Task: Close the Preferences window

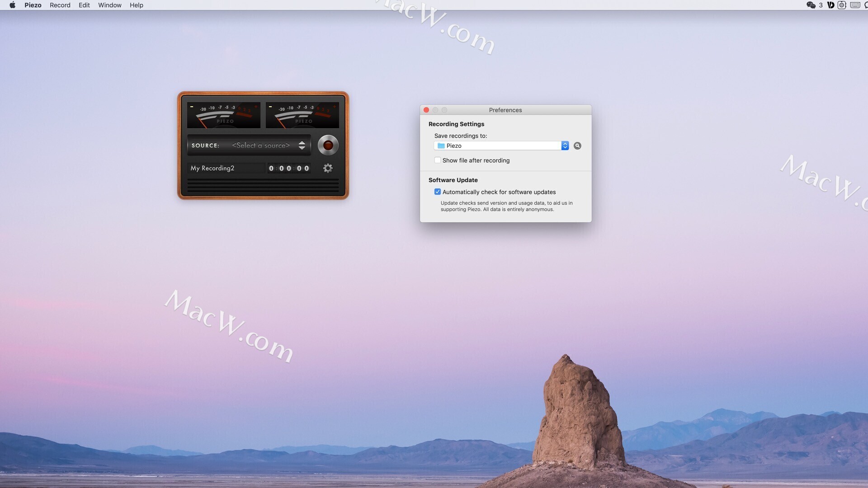Action: tap(426, 110)
